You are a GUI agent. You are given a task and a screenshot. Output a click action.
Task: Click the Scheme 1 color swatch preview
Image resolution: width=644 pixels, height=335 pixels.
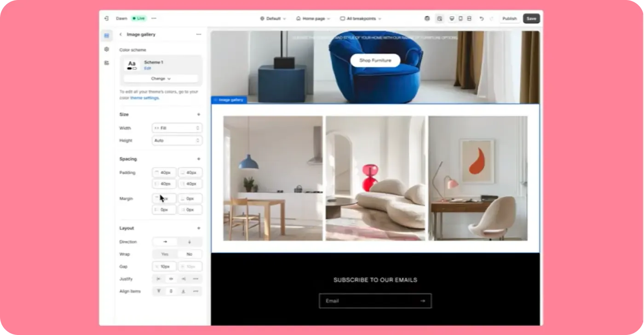point(132,65)
